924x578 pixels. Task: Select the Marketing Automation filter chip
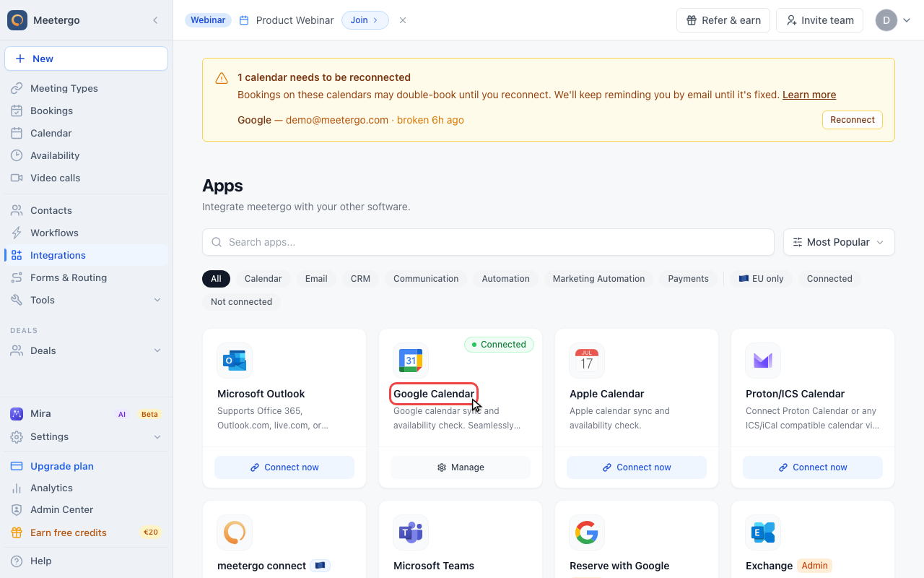[x=598, y=279]
